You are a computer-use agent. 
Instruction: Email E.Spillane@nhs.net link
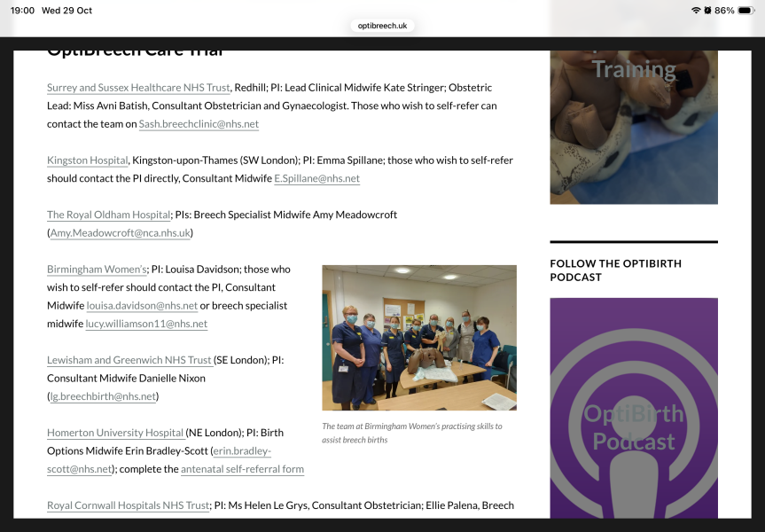click(x=316, y=178)
